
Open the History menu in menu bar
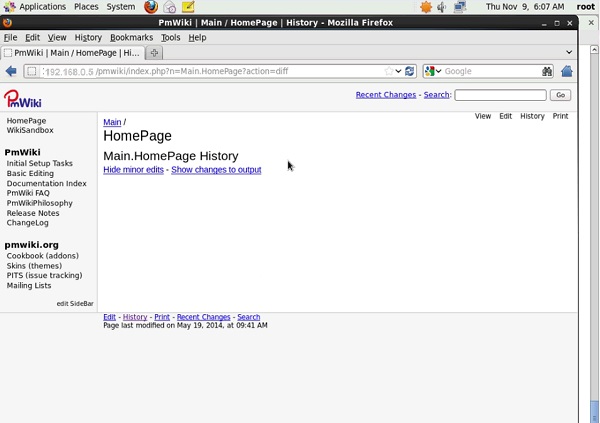click(88, 38)
